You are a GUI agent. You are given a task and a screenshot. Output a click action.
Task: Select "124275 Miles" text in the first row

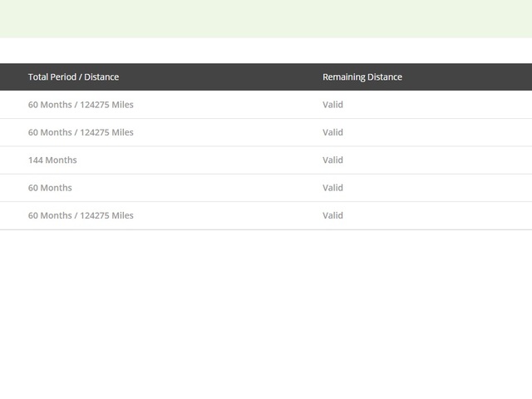[106, 105]
